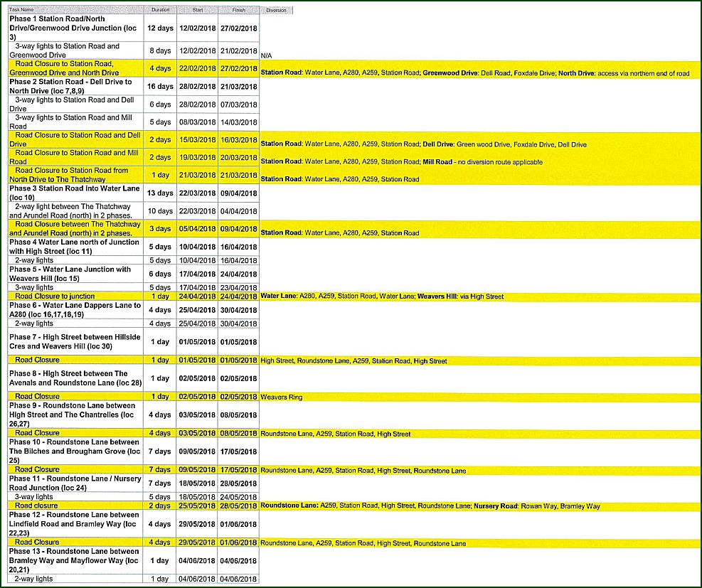Select the Phase 1 Station Road task row

click(x=75, y=28)
